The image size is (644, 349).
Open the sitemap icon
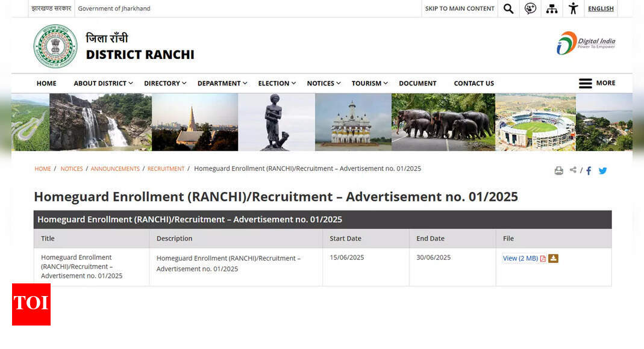tap(552, 8)
